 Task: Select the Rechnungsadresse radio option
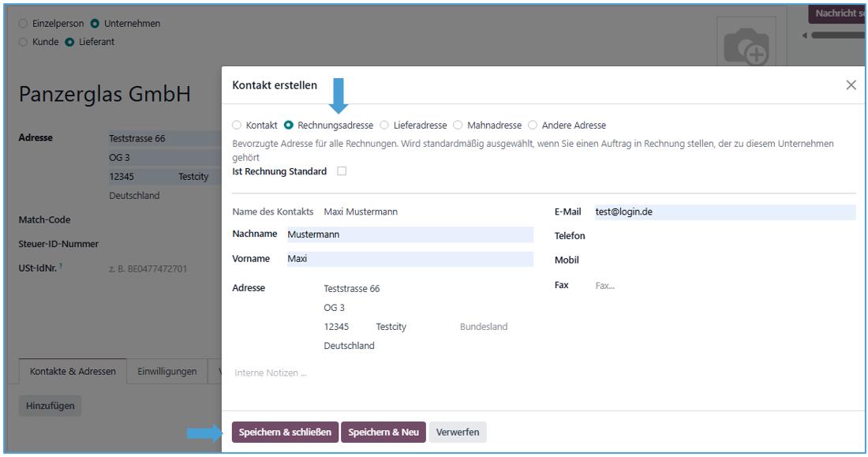[289, 125]
